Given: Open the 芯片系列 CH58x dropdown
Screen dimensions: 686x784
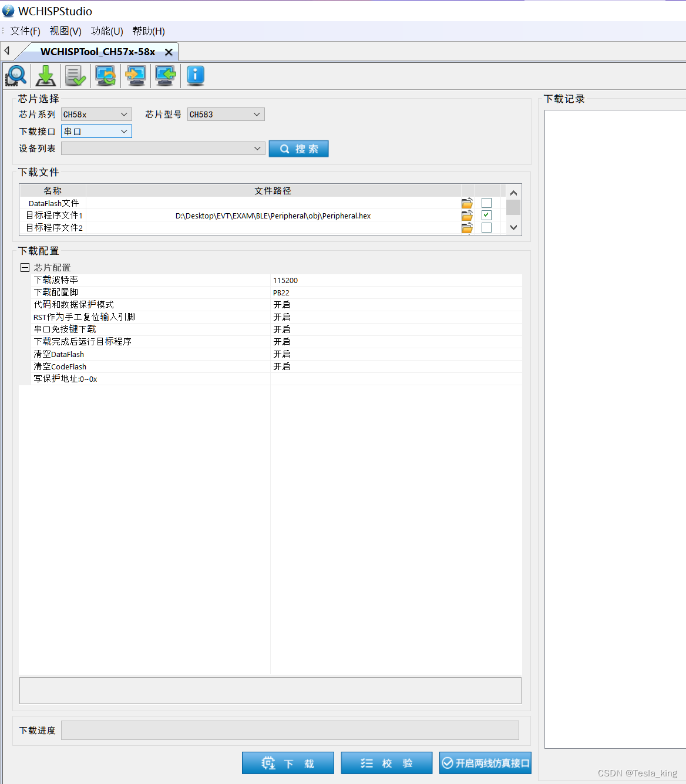Looking at the screenshot, I should 96,115.
